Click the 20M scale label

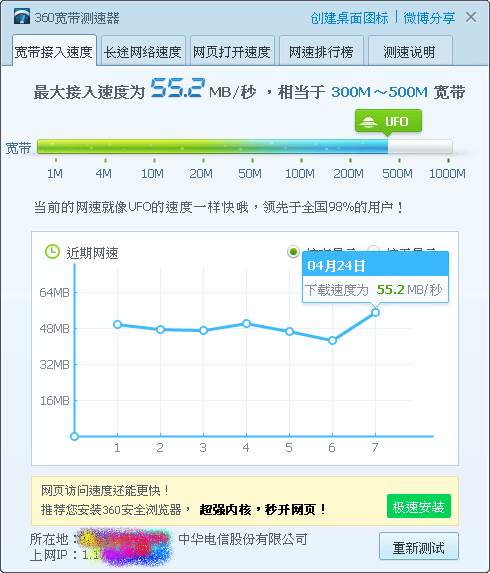coord(201,173)
